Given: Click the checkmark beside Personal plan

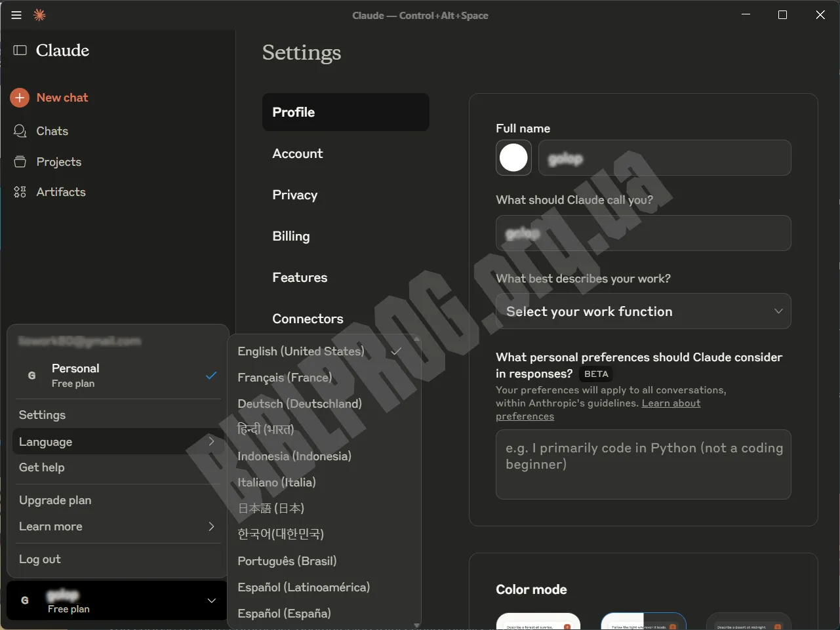Looking at the screenshot, I should (x=211, y=376).
